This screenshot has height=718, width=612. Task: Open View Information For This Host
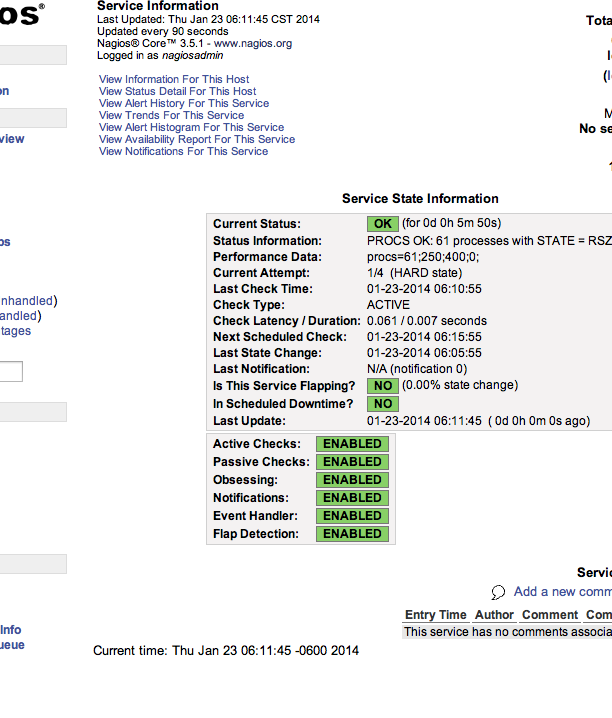tap(174, 79)
